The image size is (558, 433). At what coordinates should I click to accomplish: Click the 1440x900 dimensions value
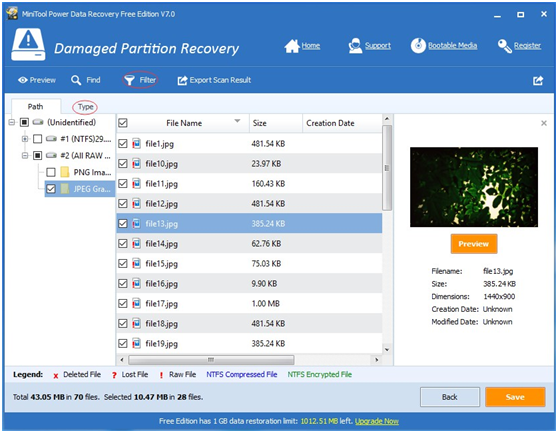(499, 296)
